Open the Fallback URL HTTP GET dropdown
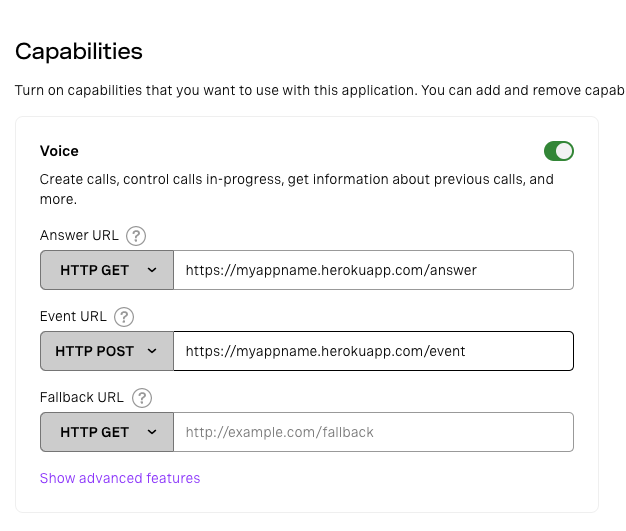 (107, 432)
